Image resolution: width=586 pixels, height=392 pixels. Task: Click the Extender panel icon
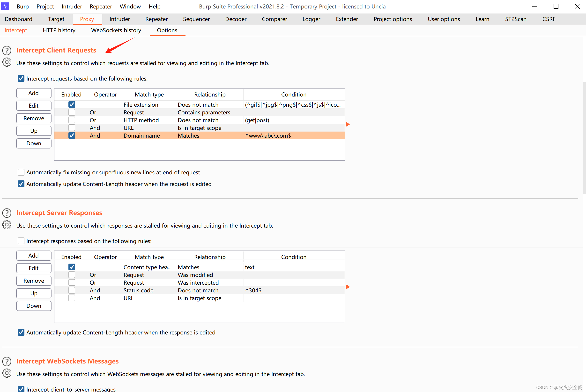click(346, 19)
